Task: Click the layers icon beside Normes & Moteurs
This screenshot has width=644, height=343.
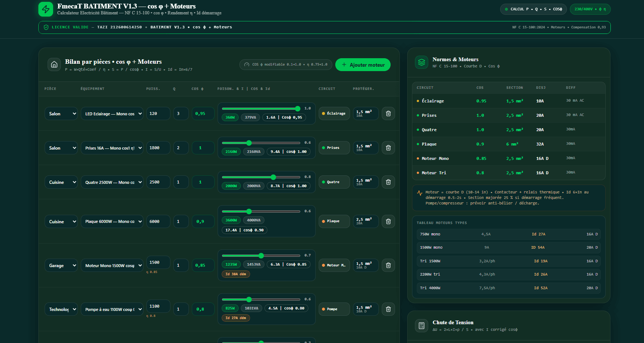Action: (422, 62)
